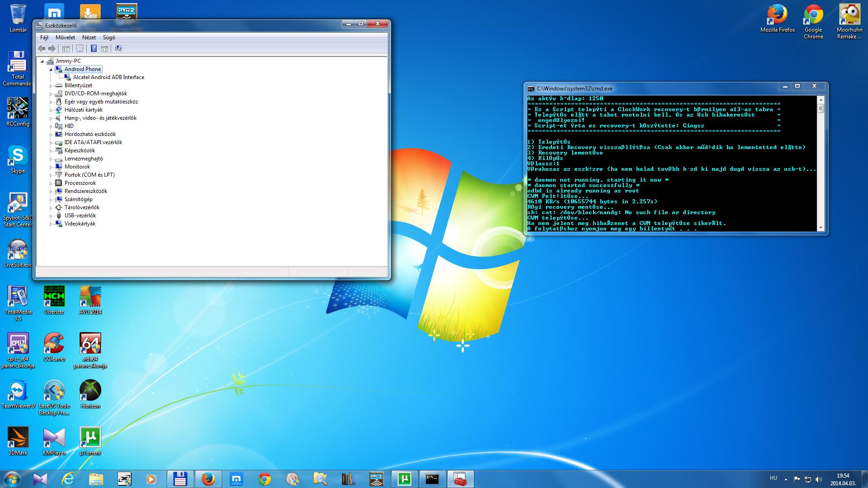Open the Fájl menu
The width and height of the screenshot is (868, 488).
pos(44,38)
